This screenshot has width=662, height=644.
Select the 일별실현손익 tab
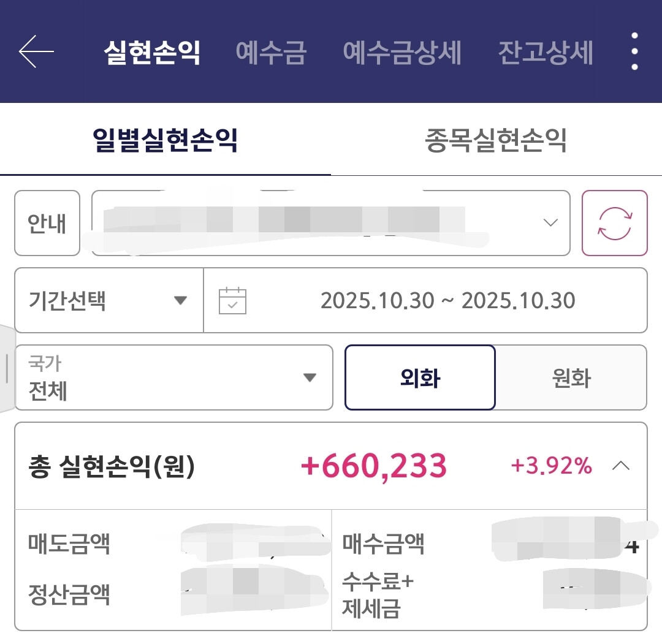pos(165,140)
